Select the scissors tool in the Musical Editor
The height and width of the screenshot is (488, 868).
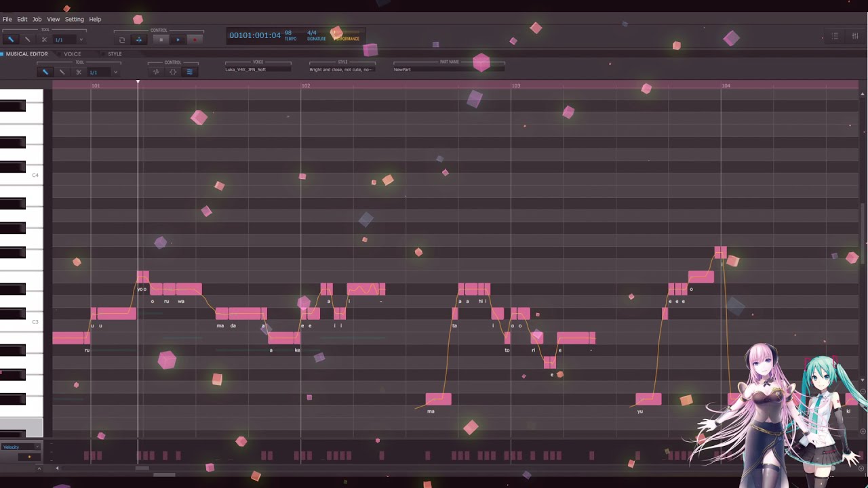pos(79,72)
